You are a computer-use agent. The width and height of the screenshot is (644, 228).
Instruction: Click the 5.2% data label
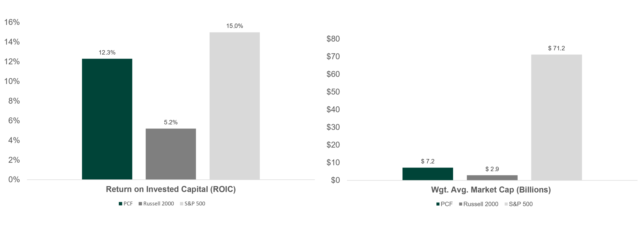[x=171, y=122]
